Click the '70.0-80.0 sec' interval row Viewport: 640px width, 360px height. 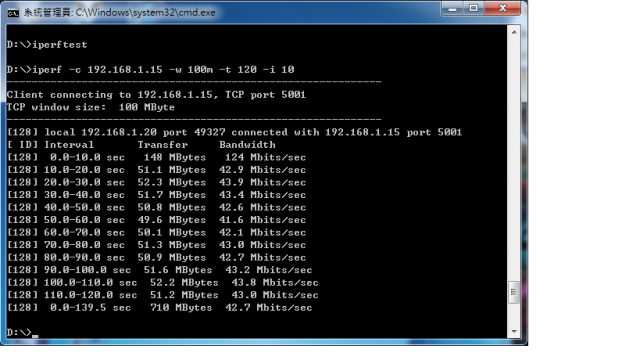click(84, 245)
